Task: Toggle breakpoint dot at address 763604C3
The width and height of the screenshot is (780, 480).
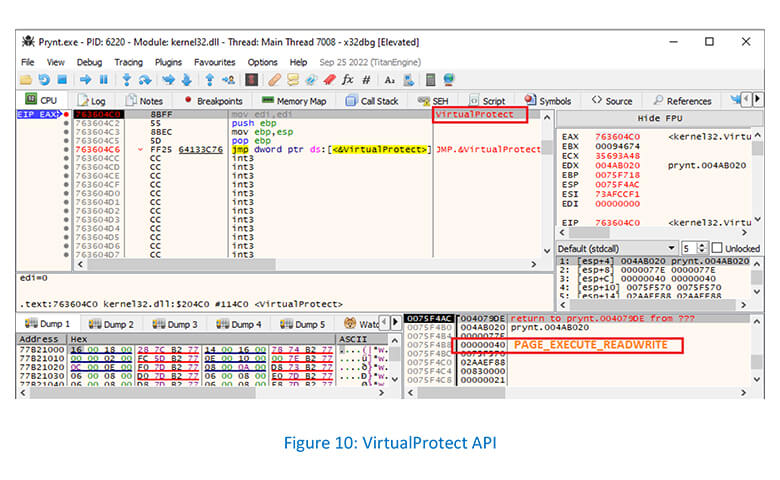Action: (x=66, y=132)
